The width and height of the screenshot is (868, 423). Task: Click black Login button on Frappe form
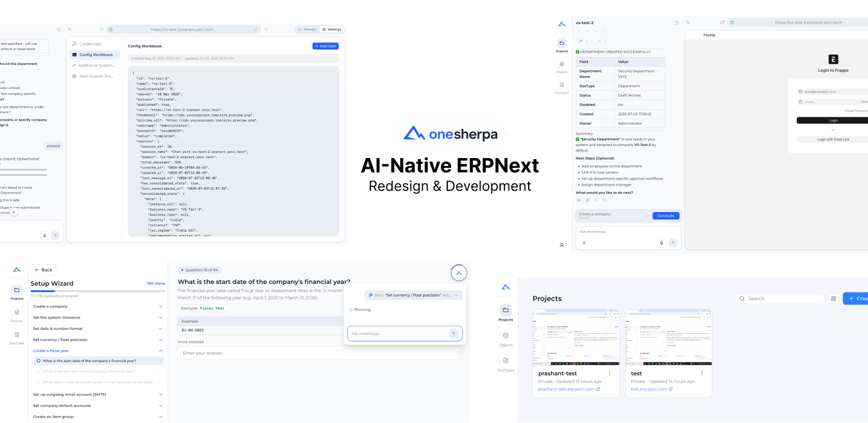click(832, 120)
